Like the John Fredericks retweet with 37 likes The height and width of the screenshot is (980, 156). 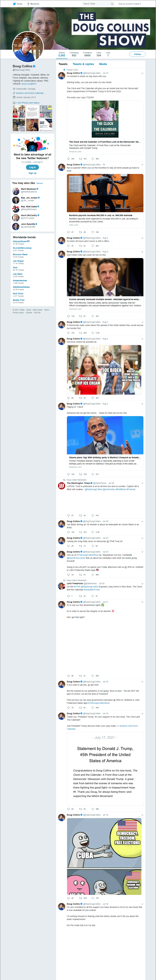click(x=93, y=596)
